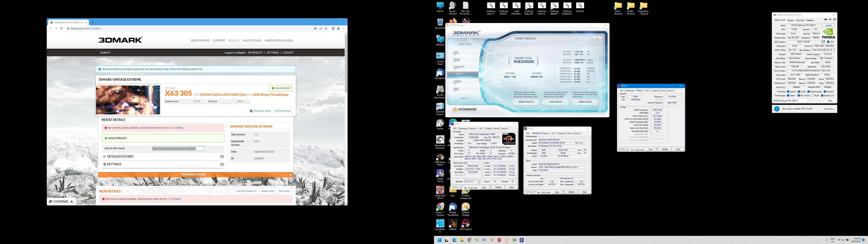
Task: Open Tools dropdown arrow in Memory CPU-Z window
Action: click(656, 149)
